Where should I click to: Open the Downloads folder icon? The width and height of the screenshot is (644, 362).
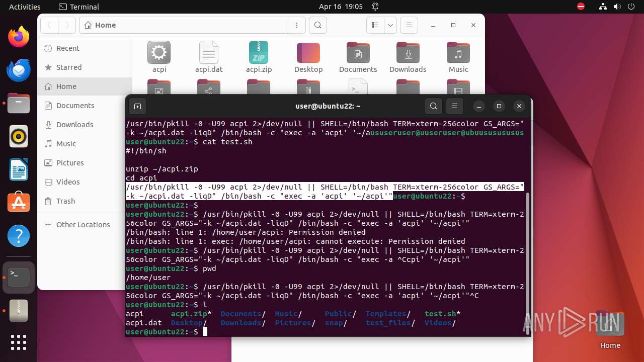pos(408,58)
